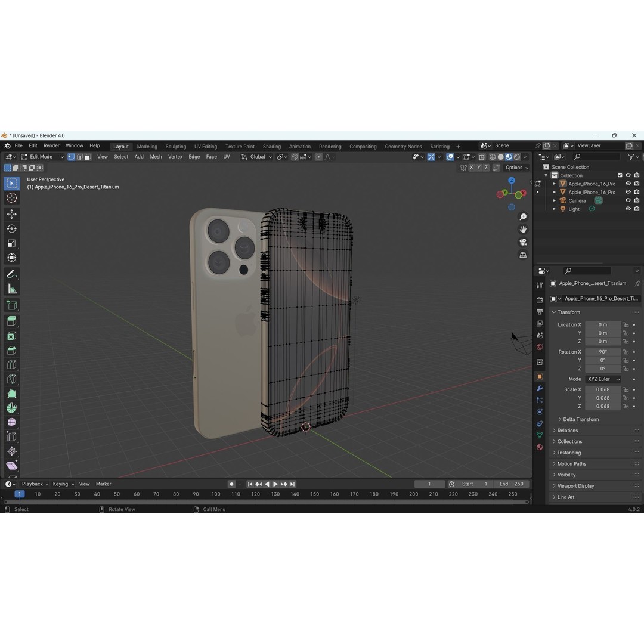Adjust Scale X value field
The image size is (644, 644).
pos(603,389)
